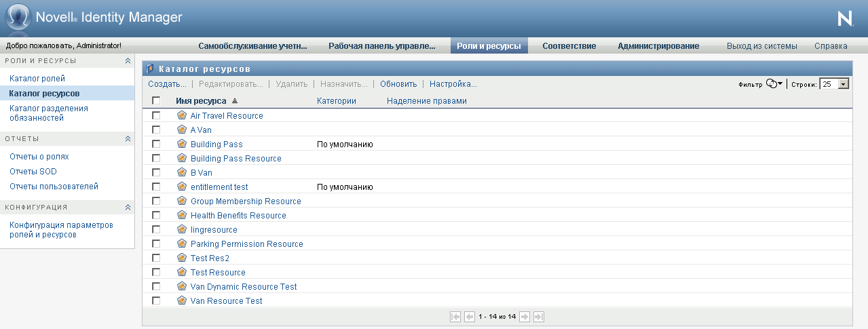Click the icon beside Health Benefits Resource

click(181, 215)
